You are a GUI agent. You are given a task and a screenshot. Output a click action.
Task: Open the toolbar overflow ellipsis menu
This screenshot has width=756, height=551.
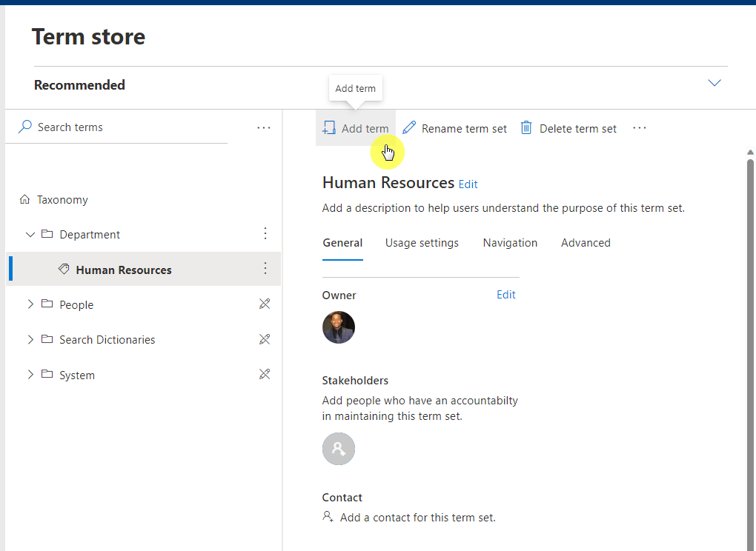point(640,128)
